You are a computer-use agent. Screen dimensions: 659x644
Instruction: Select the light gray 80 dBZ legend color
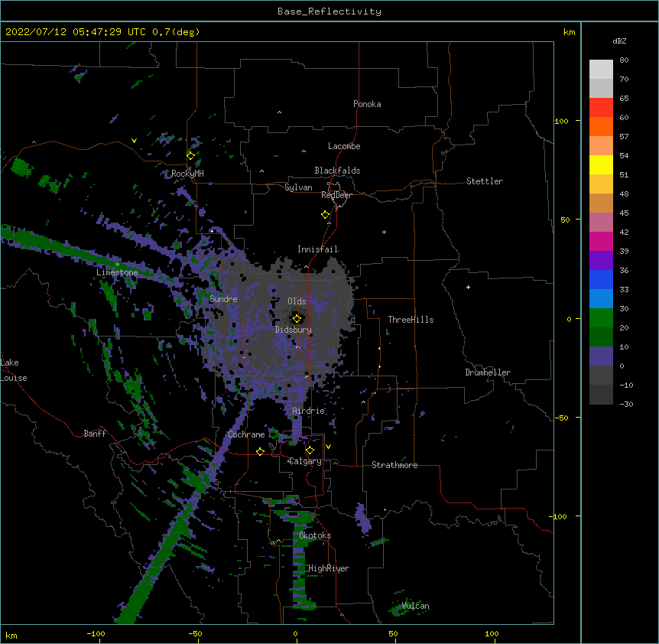tap(601, 69)
